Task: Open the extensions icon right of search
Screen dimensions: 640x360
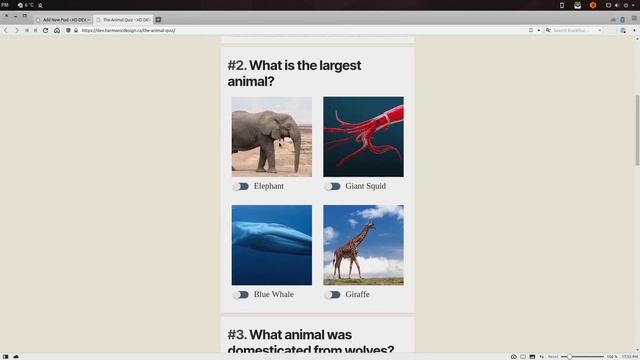Action: click(x=623, y=30)
